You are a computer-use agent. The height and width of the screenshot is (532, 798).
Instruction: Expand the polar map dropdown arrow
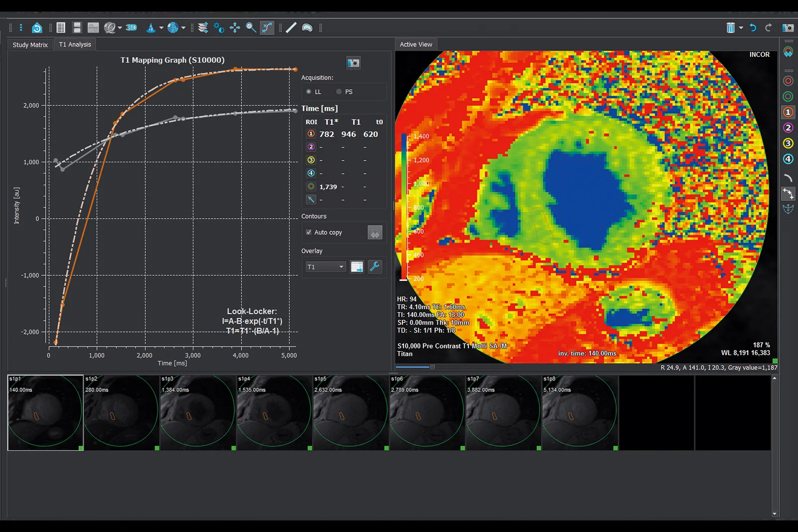(x=183, y=28)
